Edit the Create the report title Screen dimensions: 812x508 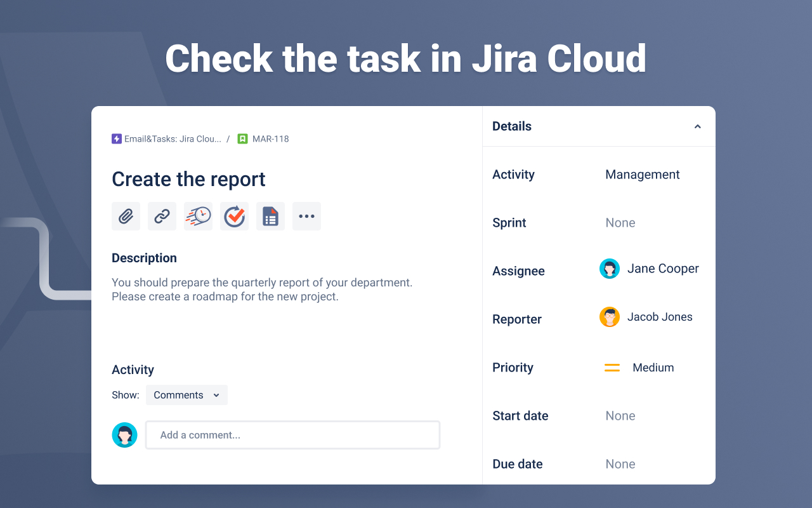point(188,179)
